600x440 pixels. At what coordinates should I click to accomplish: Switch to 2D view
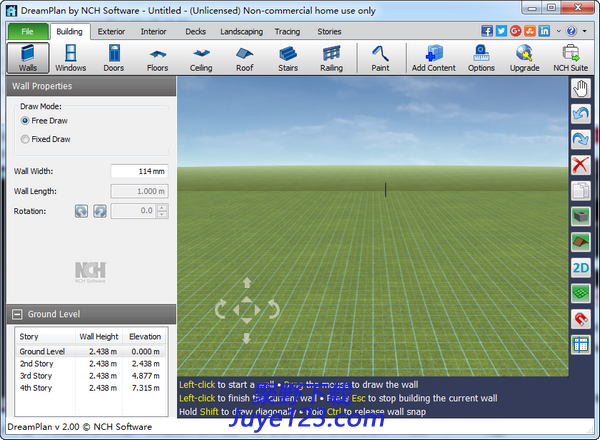(x=581, y=268)
